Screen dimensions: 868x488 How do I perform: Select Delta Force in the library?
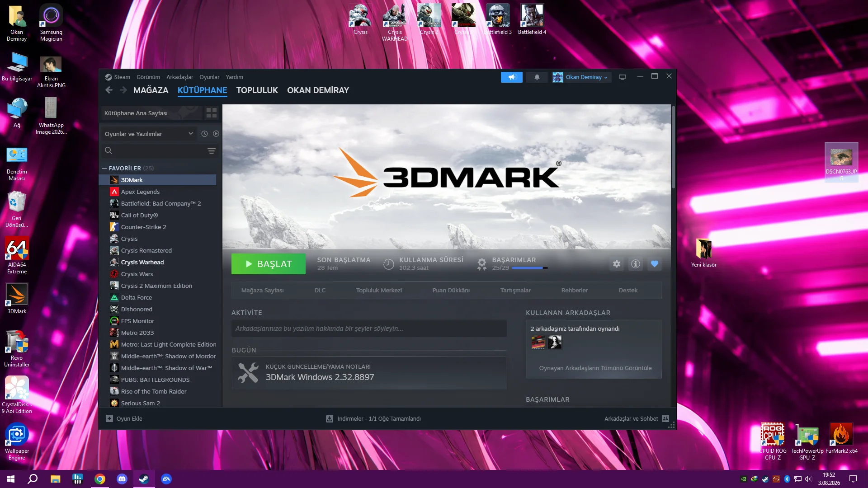157,297
